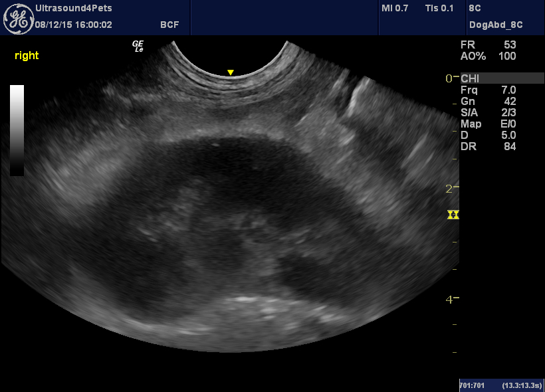Adjust the FR 53 frame rate control
The width and height of the screenshot is (545, 392).
[x=486, y=45]
